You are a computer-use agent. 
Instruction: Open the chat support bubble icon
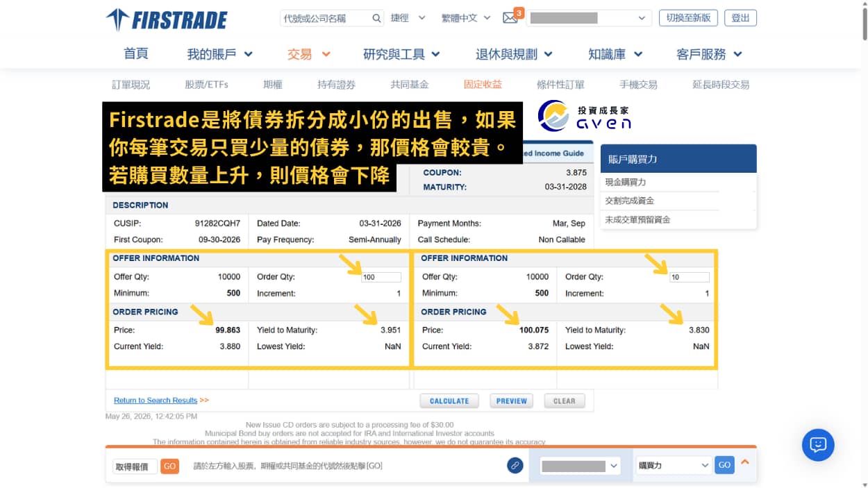coord(818,445)
